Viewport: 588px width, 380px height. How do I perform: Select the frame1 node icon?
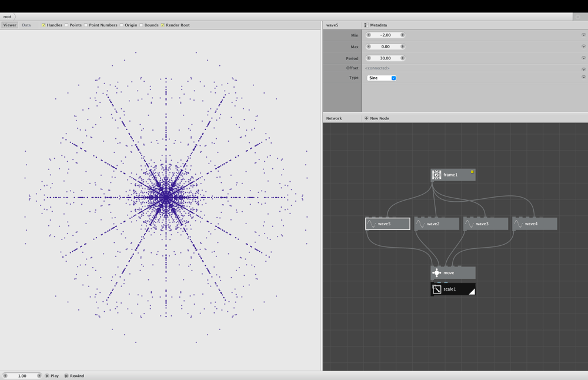coord(436,175)
